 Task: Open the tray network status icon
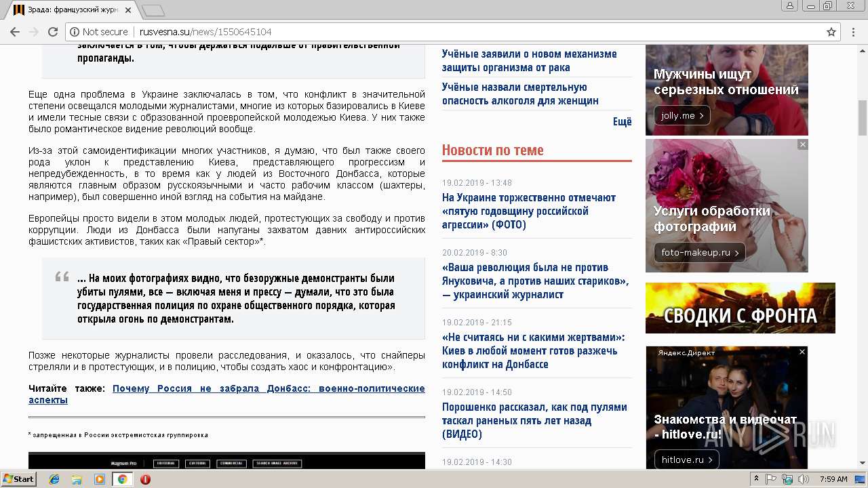pyautogui.click(x=787, y=479)
